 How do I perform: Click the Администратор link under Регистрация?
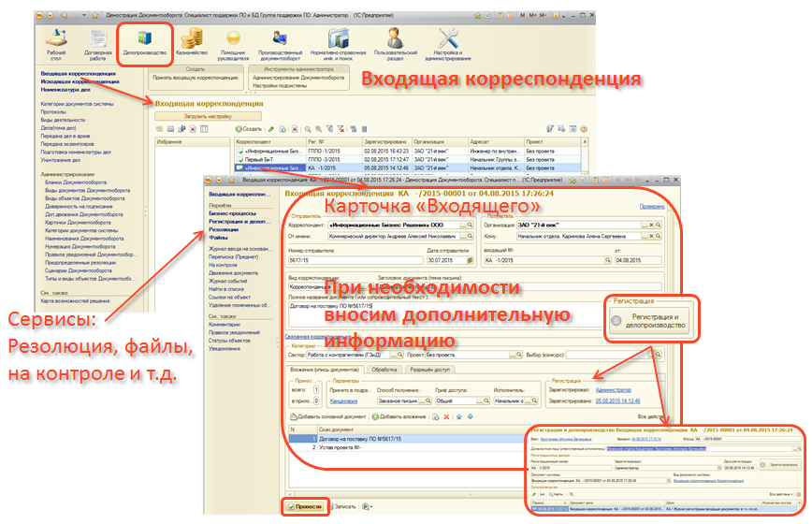pyautogui.click(x=614, y=388)
